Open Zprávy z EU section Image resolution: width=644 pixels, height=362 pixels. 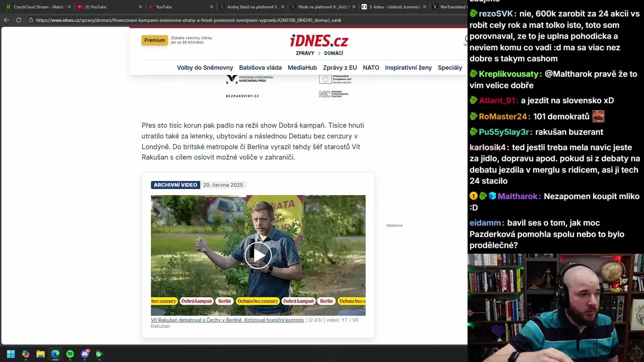[x=340, y=67]
